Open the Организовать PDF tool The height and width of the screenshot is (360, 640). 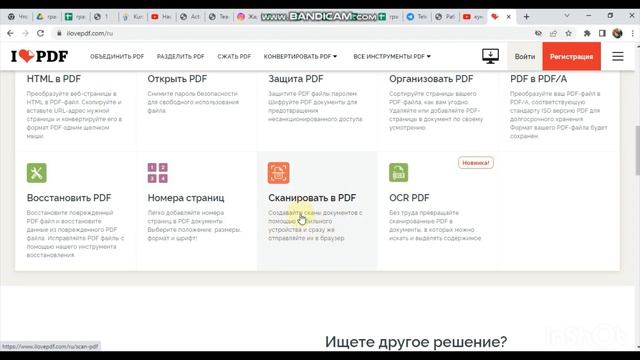click(x=431, y=79)
